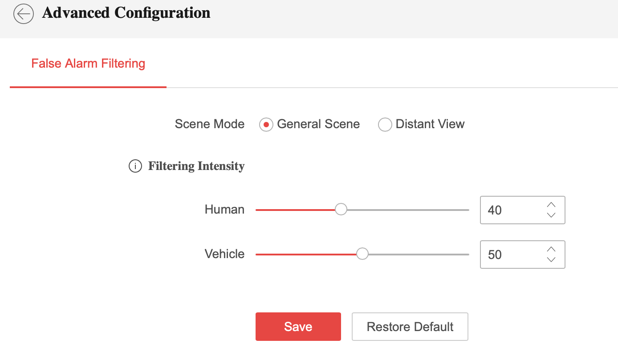Screen dimensions: 618x364
Task: Click the Vehicle slider handle
Action: (x=362, y=254)
